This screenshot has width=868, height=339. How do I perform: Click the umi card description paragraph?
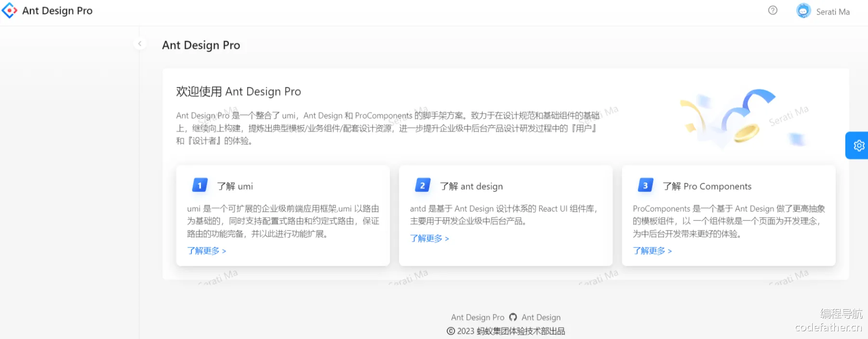(283, 221)
